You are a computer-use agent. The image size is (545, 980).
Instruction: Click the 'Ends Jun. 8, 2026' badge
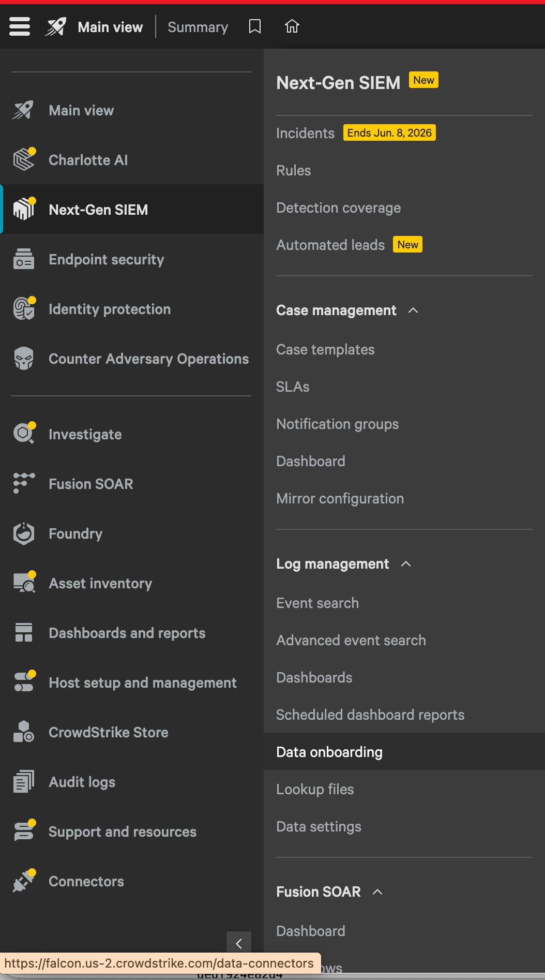(x=389, y=132)
